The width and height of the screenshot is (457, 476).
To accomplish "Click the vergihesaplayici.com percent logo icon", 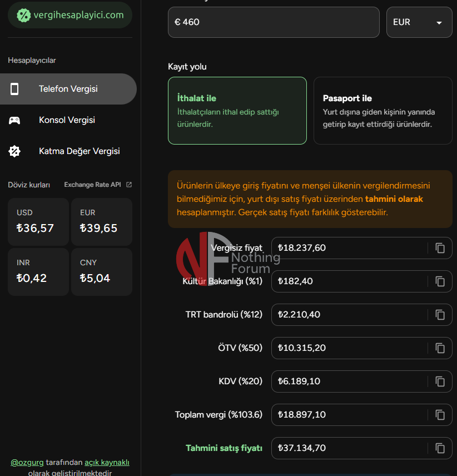I will [23, 16].
